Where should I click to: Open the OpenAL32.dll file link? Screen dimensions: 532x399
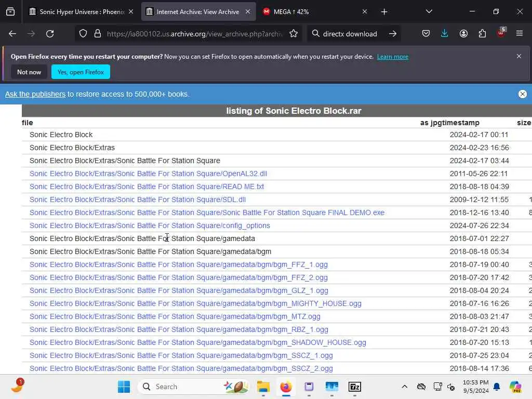click(x=148, y=174)
